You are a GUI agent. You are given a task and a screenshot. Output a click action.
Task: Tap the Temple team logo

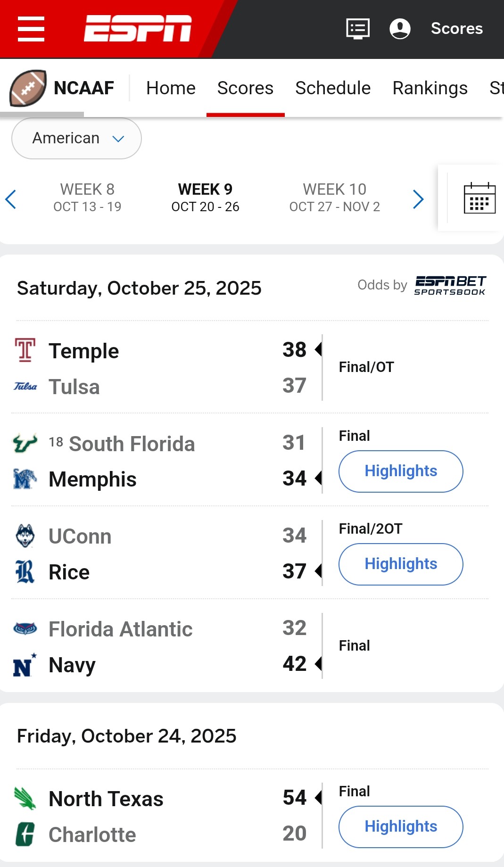[x=25, y=351]
